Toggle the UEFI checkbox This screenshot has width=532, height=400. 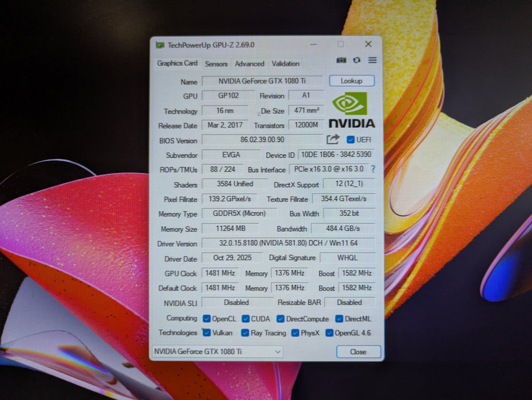click(351, 139)
